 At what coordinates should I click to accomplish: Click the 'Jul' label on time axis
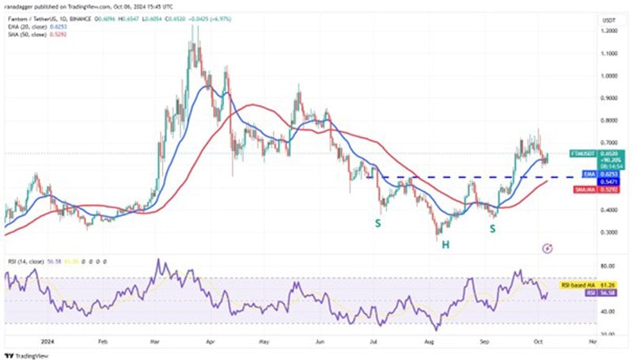click(x=373, y=342)
